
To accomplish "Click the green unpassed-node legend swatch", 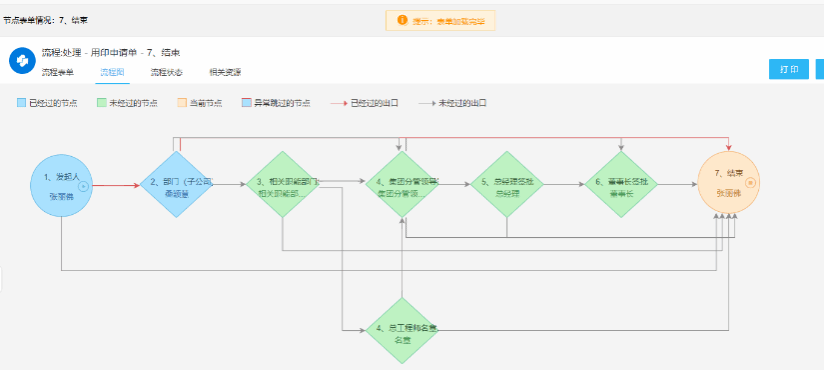I will point(101,103).
